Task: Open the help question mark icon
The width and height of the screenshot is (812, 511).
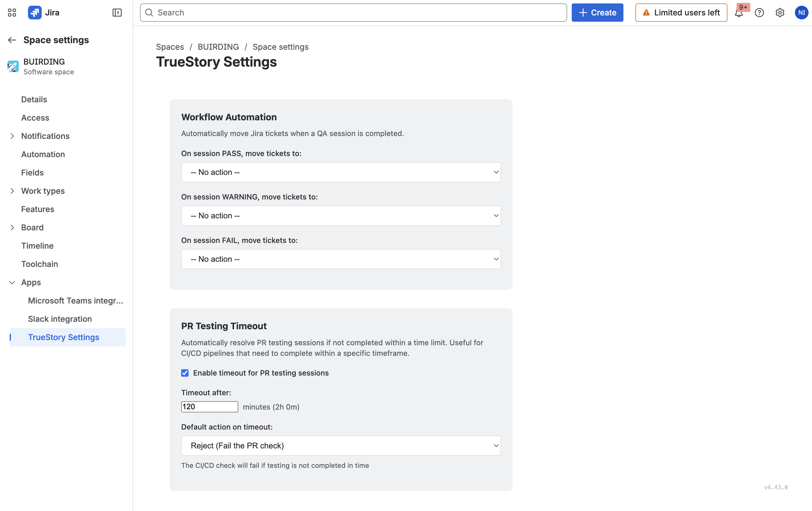Action: click(759, 13)
